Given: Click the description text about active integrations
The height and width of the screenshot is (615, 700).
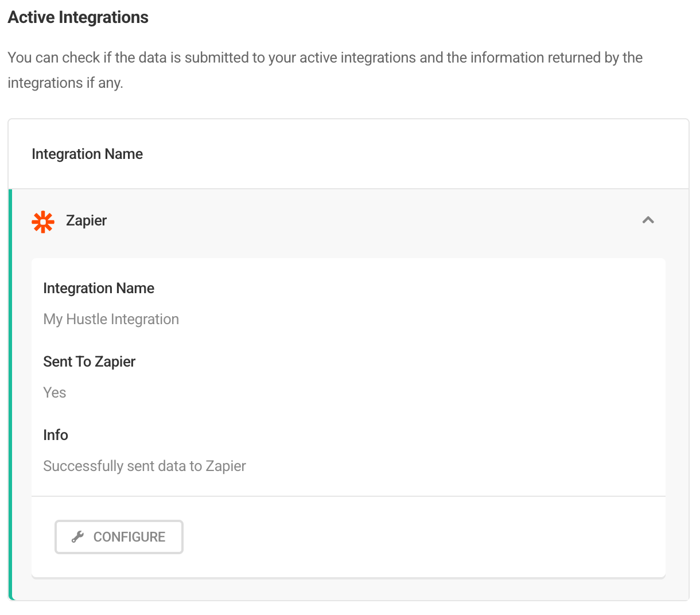Looking at the screenshot, I should click(325, 70).
